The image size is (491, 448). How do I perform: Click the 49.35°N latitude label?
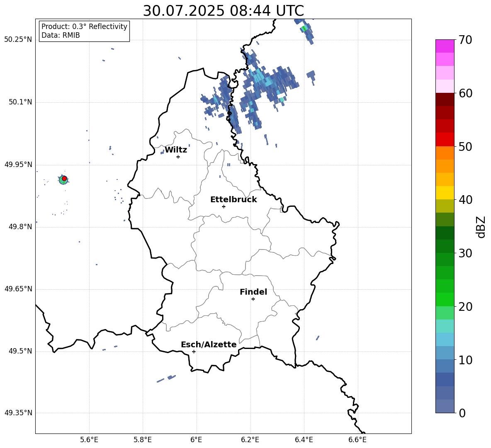[x=18, y=413]
